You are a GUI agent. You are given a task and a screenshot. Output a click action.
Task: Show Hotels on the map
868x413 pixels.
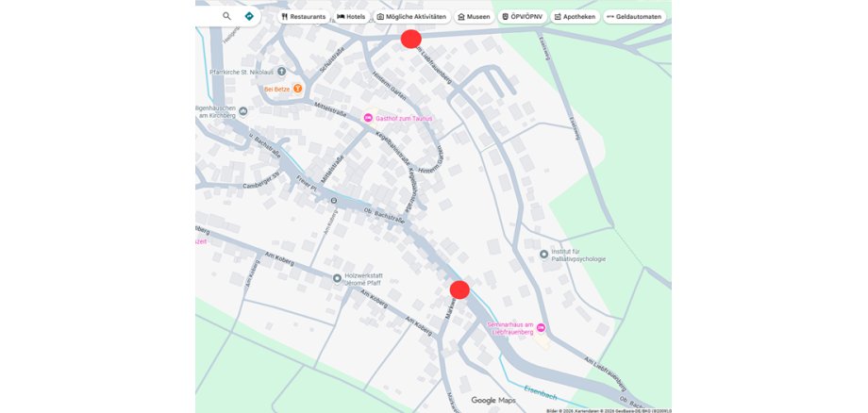[351, 17]
